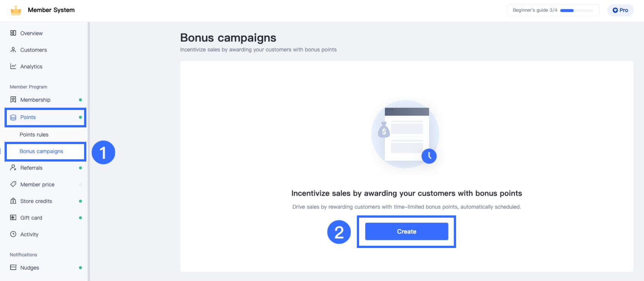Click the Pro upgrade badge

620,10
